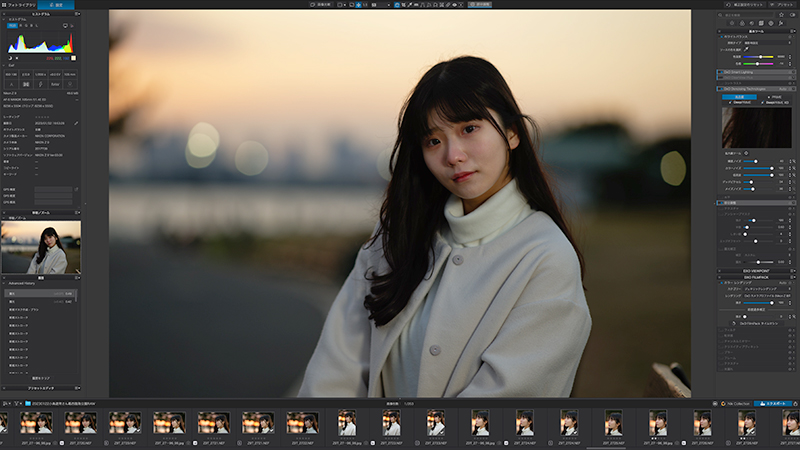Show the RGB histogram channel

pos(12,25)
